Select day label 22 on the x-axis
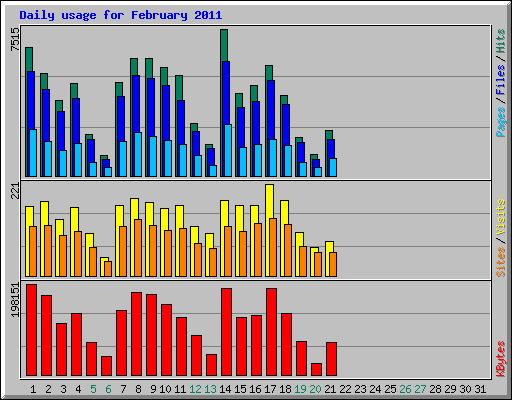 tap(345, 389)
